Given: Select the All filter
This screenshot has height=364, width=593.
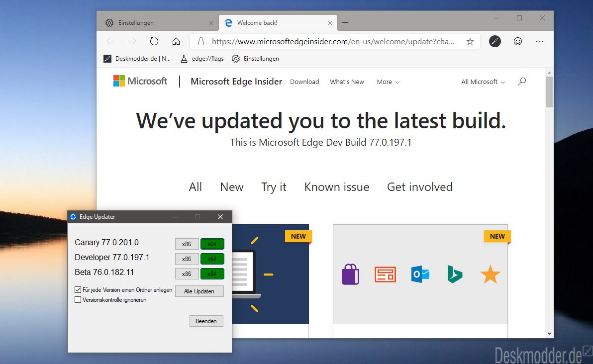Looking at the screenshot, I should [x=195, y=187].
